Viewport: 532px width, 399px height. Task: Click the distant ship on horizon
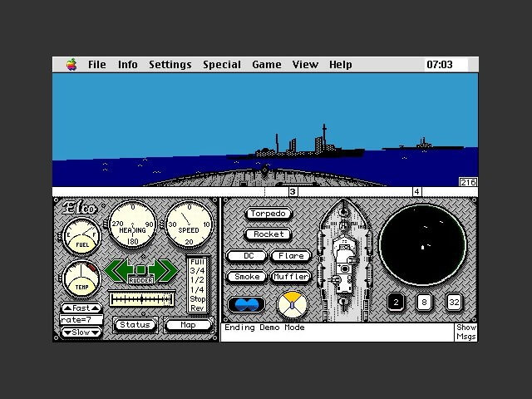coord(422,145)
